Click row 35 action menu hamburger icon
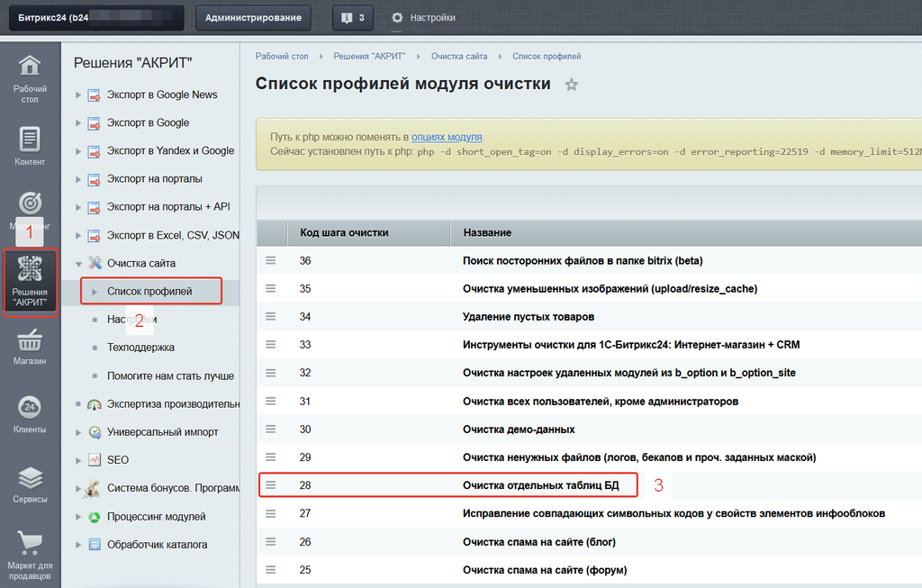Viewport: 922px width, 588px height. [270, 289]
